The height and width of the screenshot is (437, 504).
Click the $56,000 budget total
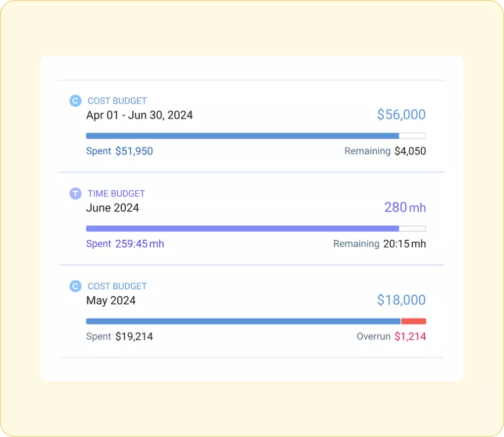tap(401, 115)
